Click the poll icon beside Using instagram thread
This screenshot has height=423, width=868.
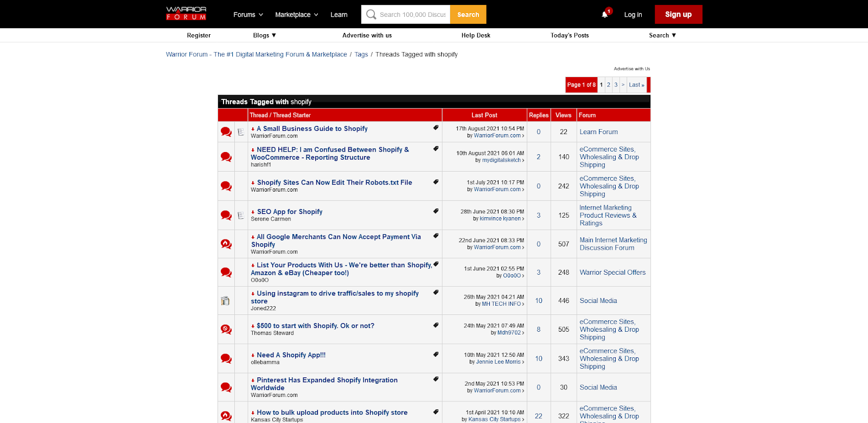coord(226,301)
